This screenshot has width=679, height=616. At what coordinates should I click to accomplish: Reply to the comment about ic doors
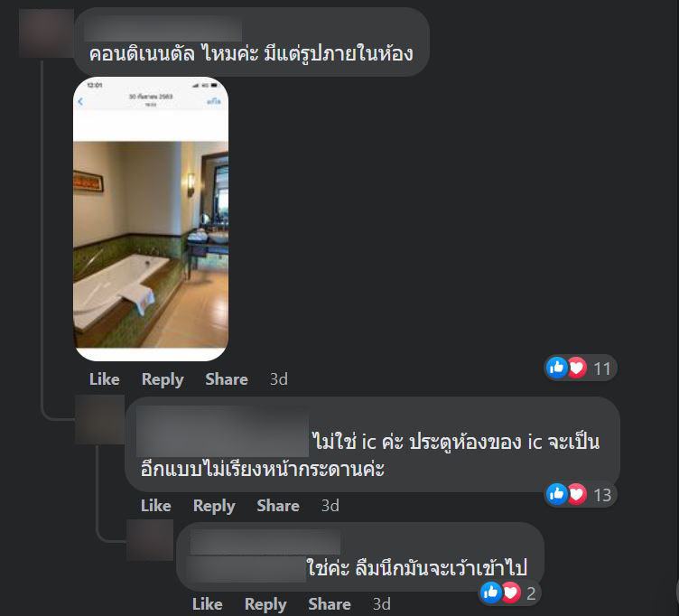(214, 506)
